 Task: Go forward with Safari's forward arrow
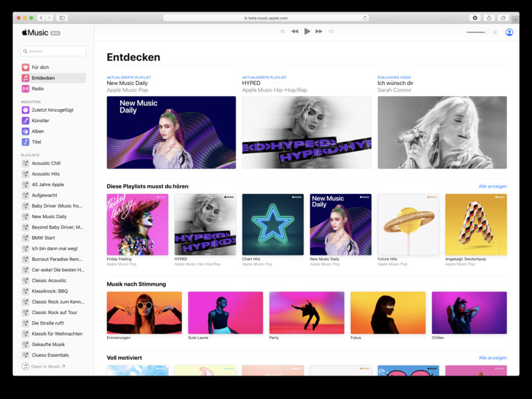click(49, 18)
